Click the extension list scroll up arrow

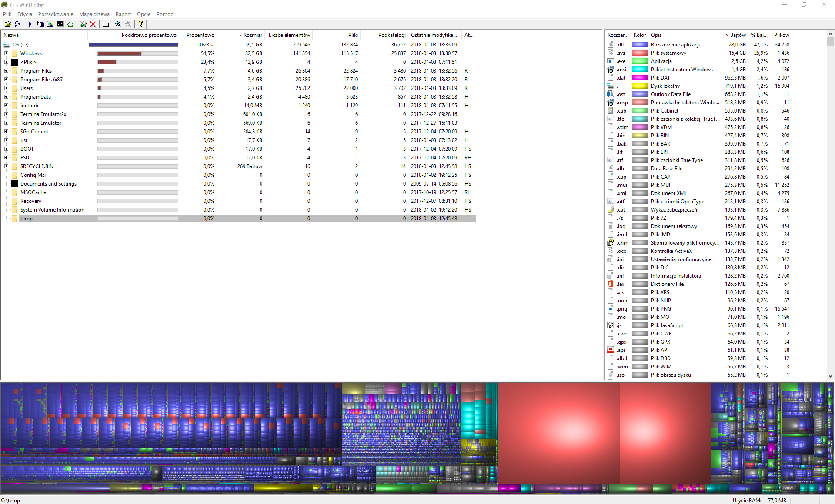830,34
